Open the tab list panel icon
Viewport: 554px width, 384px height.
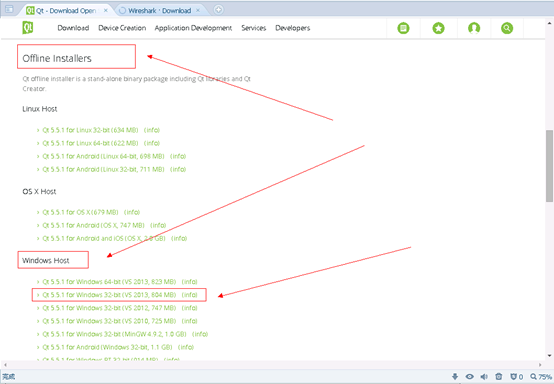coord(9,9)
